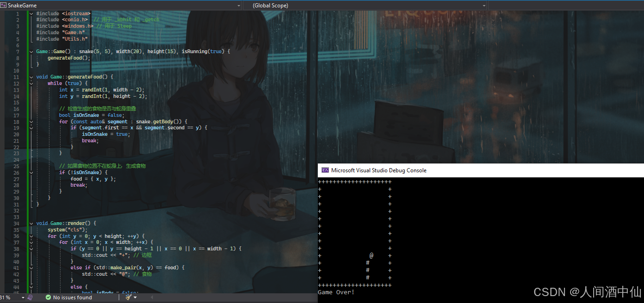Open the (Global Scope) dropdown
644x303 pixels.
484,5
